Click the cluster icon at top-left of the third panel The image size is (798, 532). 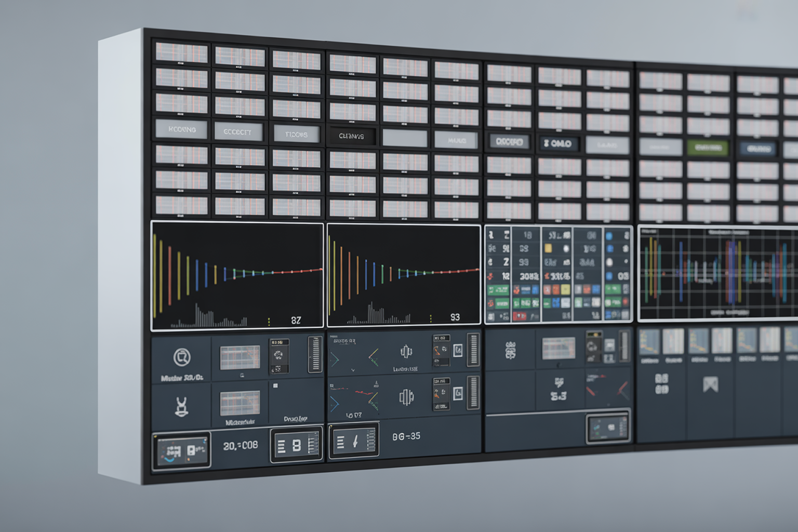(510, 350)
